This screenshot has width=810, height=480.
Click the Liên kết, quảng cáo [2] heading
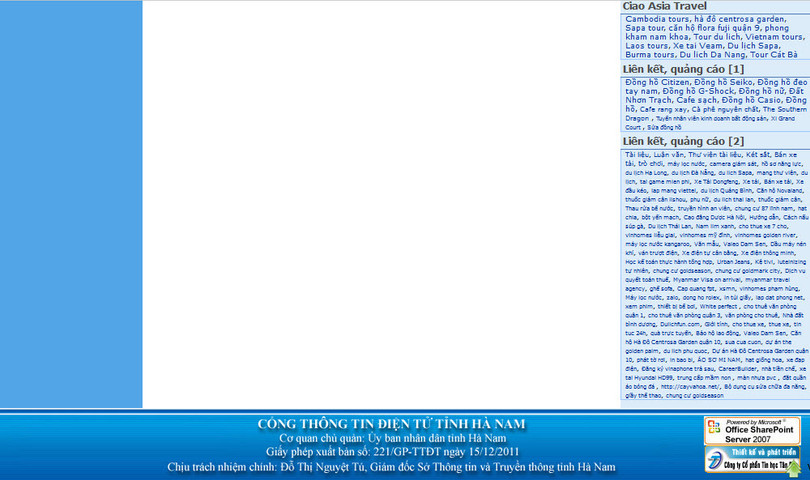(x=683, y=142)
